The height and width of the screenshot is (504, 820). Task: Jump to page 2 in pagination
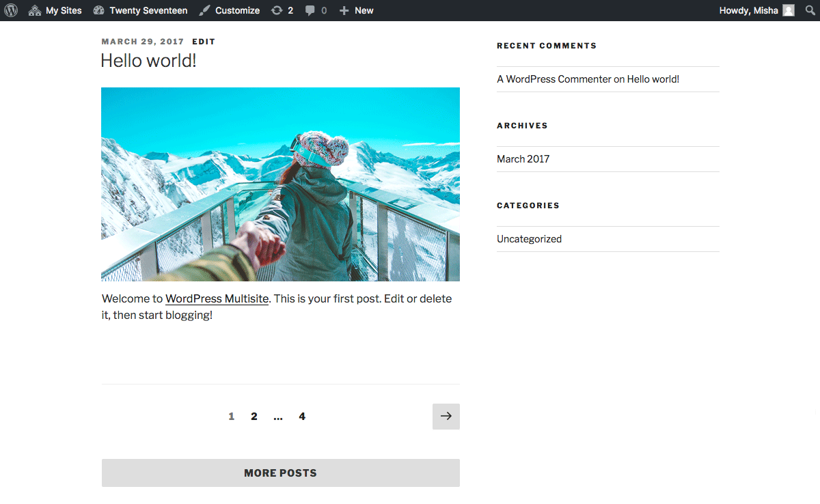click(x=254, y=416)
